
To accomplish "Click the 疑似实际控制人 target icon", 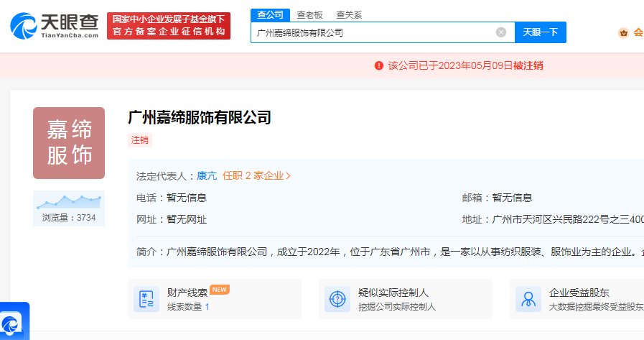I will click(337, 299).
